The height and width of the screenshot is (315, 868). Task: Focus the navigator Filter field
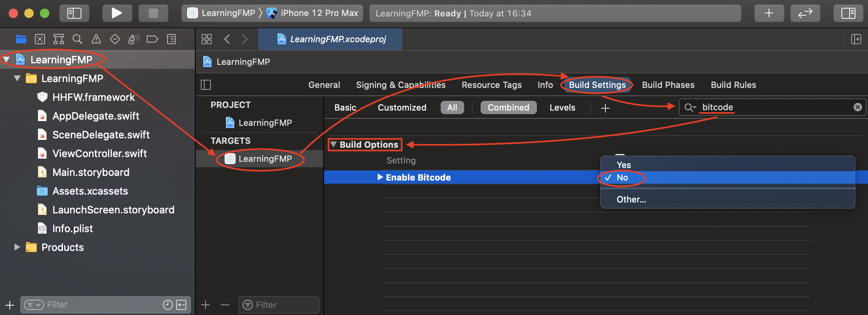tap(106, 305)
